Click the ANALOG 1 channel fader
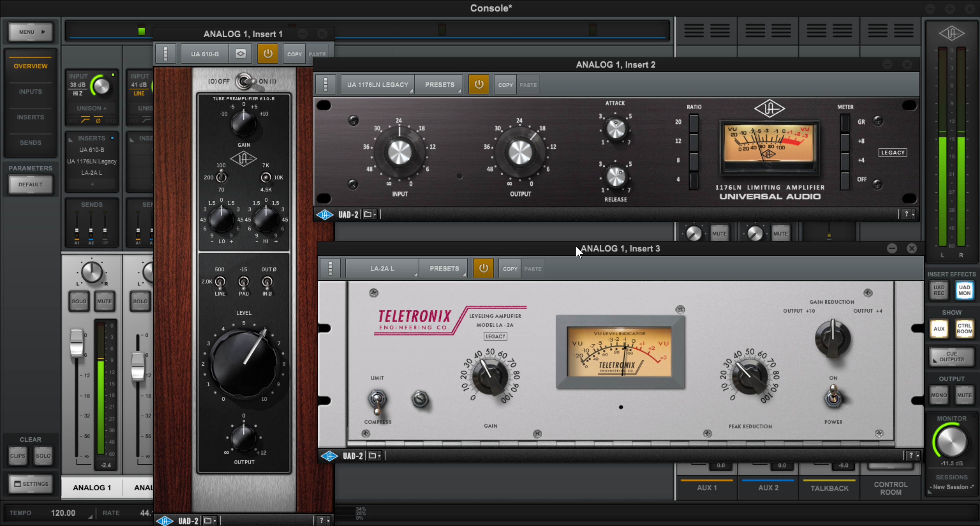This screenshot has height=526, width=980. (x=77, y=343)
